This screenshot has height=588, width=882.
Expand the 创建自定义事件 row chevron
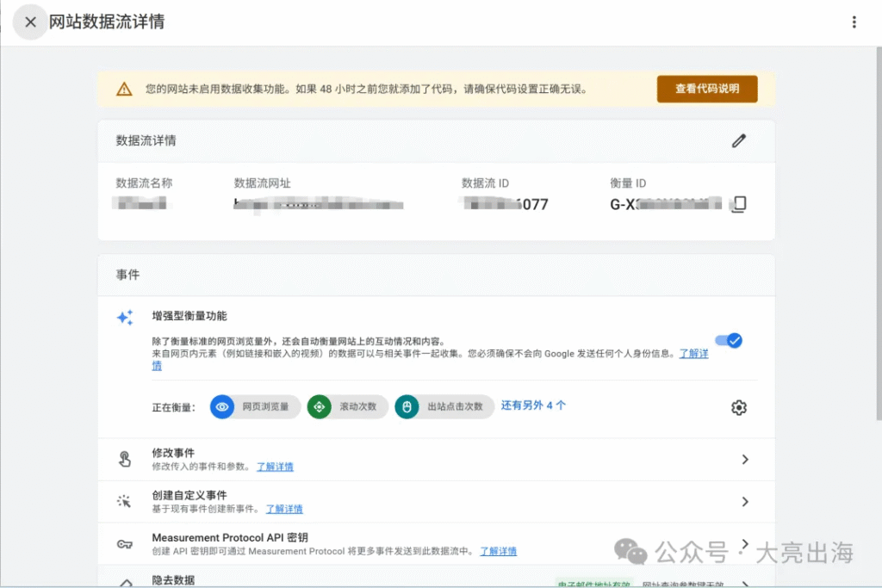coord(745,502)
